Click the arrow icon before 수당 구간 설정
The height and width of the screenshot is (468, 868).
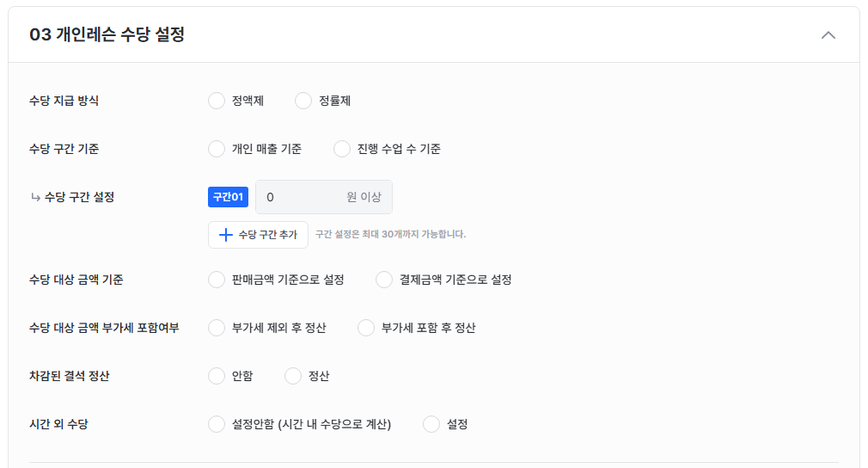[x=35, y=197]
